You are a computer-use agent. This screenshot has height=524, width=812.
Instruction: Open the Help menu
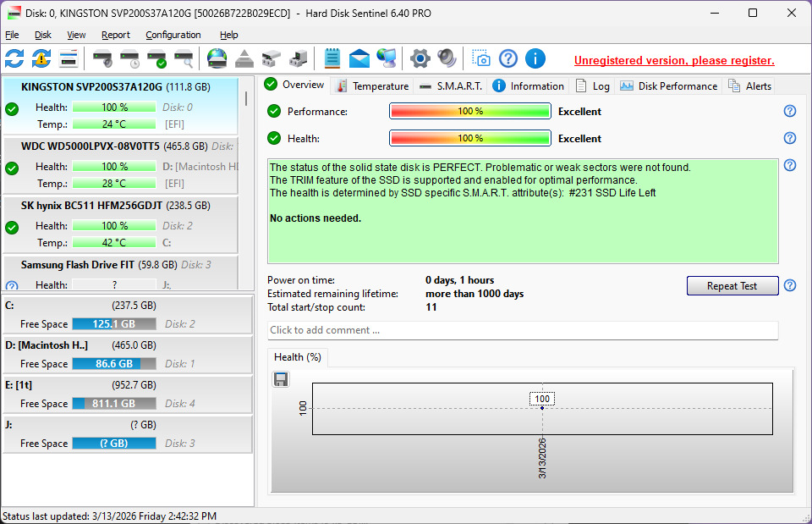tap(229, 35)
